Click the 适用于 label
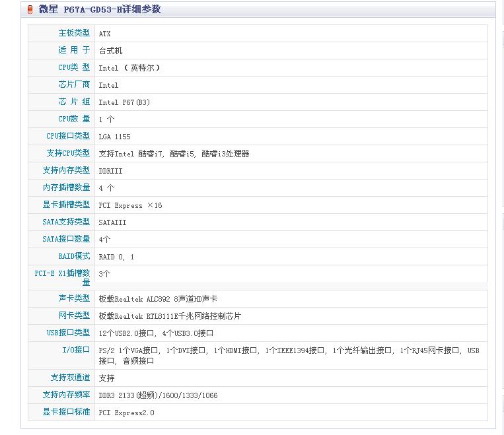This screenshot has height=435, width=504. pos(74,50)
